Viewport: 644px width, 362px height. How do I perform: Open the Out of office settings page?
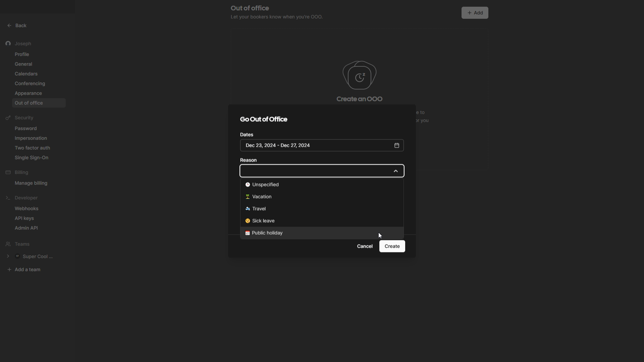coord(29,103)
